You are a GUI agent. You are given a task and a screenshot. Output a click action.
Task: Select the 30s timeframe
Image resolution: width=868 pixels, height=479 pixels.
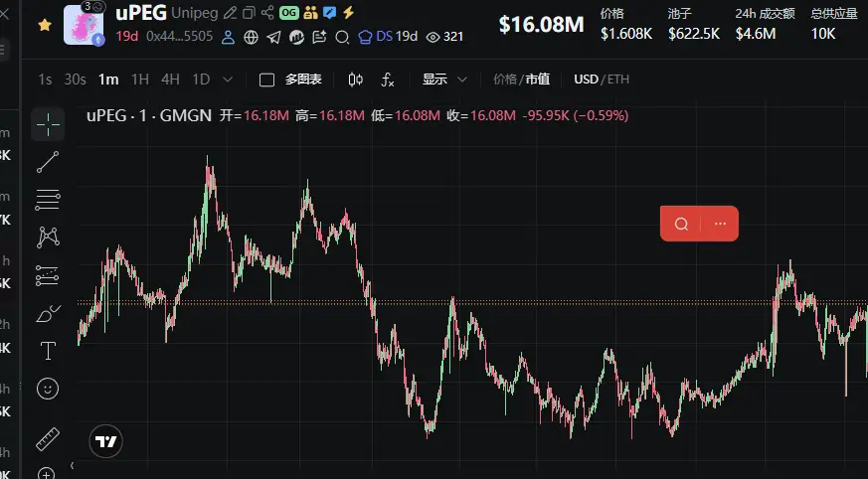pos(75,80)
